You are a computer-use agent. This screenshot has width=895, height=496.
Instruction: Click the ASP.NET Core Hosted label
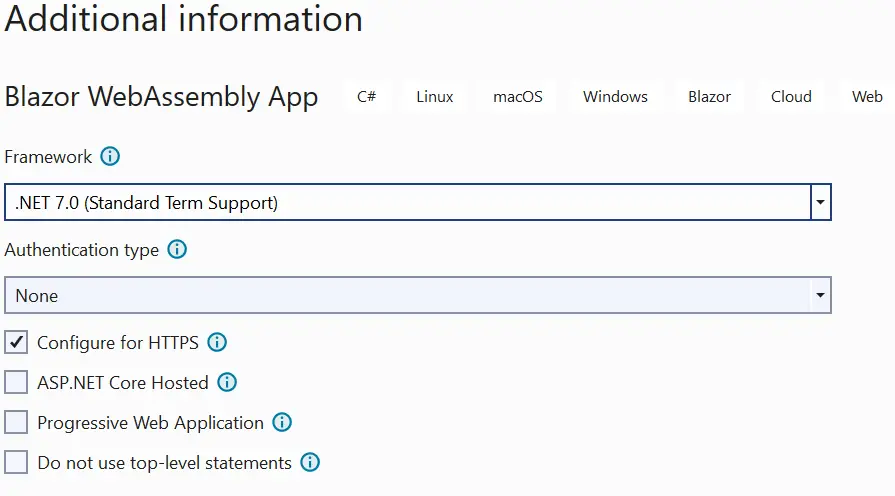(123, 382)
